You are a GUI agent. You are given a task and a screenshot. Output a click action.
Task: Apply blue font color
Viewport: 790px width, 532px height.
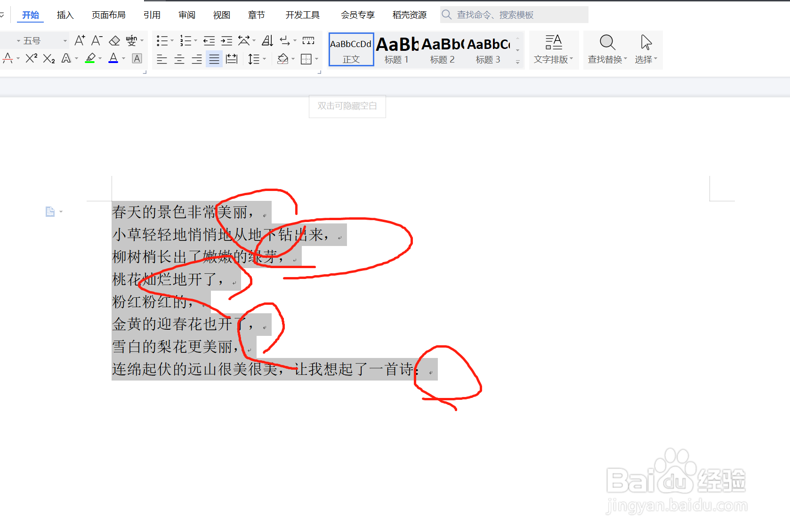pyautogui.click(x=113, y=58)
